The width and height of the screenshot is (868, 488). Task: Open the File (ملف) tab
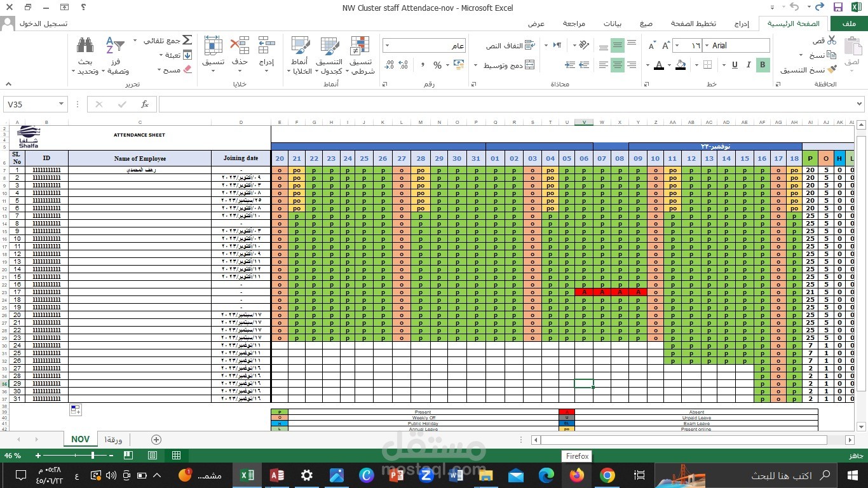click(x=848, y=24)
